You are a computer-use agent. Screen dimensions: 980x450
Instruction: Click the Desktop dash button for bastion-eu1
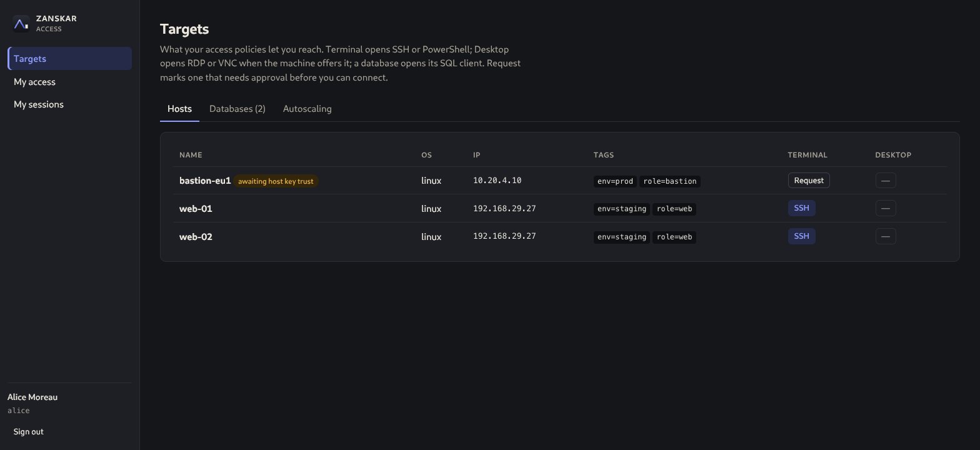(886, 181)
